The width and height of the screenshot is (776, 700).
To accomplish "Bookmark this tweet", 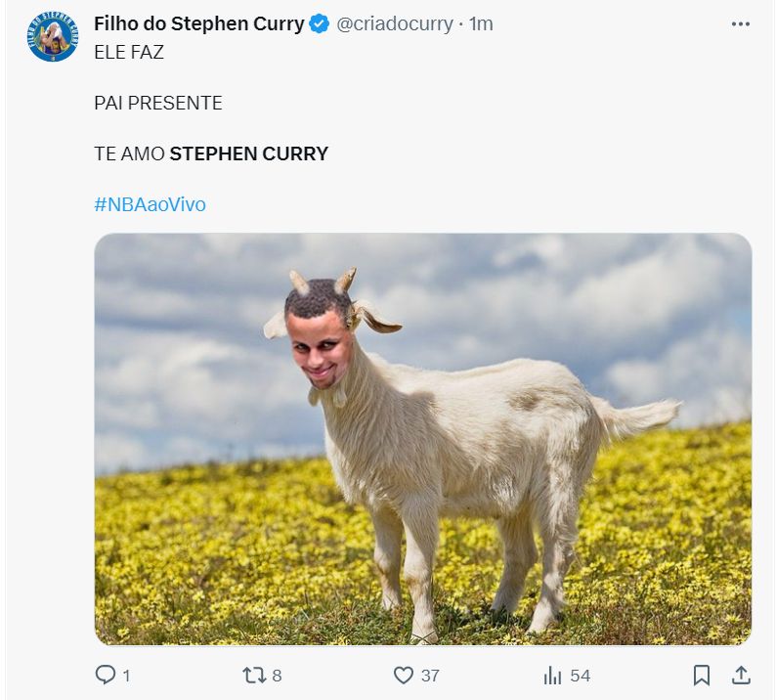I will 702,675.
